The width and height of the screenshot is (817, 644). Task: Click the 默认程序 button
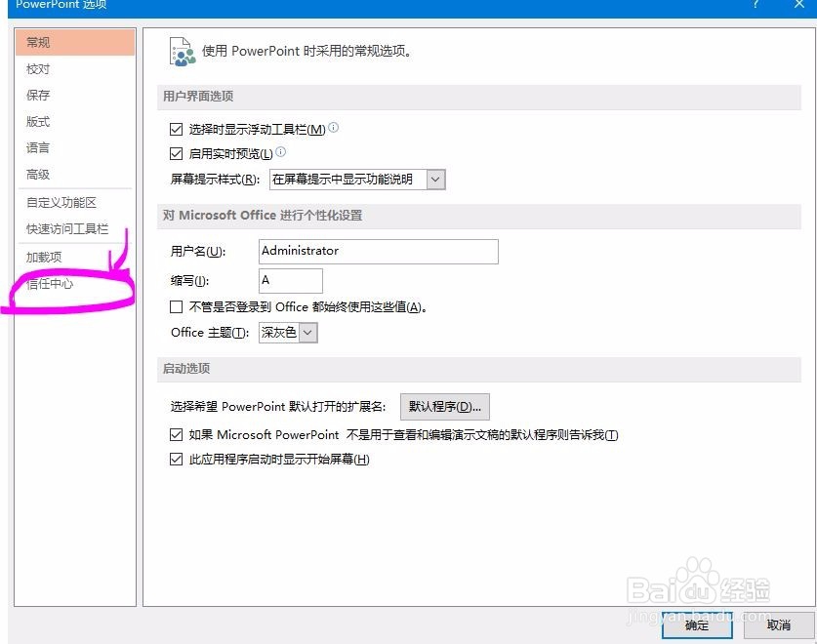pyautogui.click(x=445, y=407)
